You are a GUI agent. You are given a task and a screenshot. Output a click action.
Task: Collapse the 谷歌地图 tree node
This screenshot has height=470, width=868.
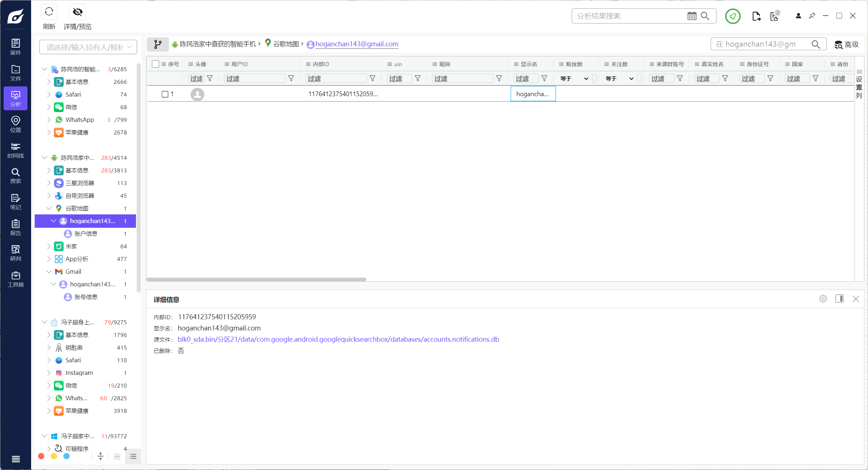click(49, 208)
